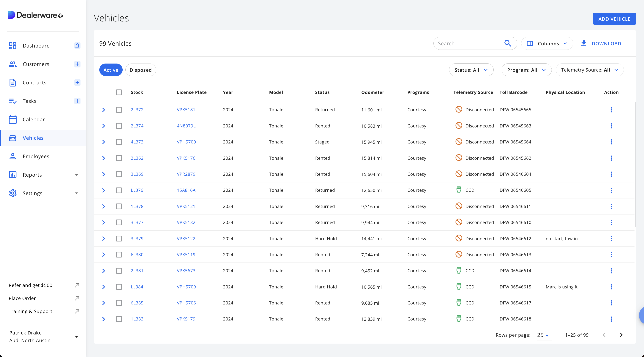Click the Dealerware logo
644x357 pixels.
pyautogui.click(x=35, y=15)
